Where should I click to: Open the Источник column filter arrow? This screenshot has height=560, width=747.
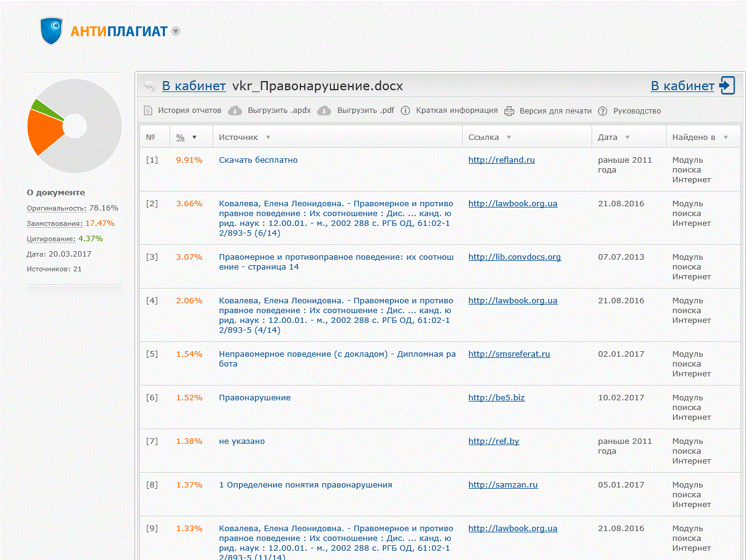coord(268,138)
